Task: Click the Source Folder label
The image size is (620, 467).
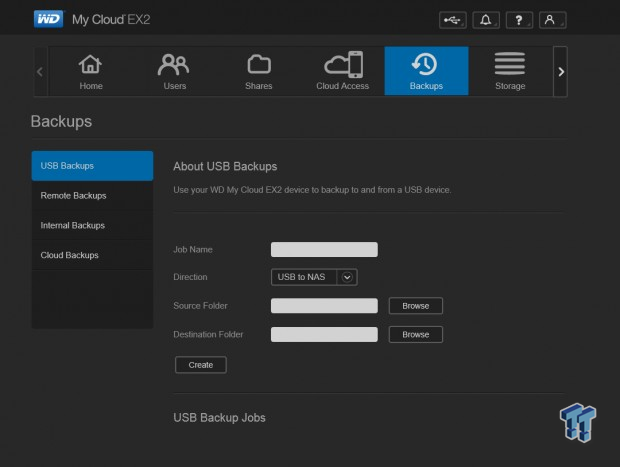Action: (200, 306)
